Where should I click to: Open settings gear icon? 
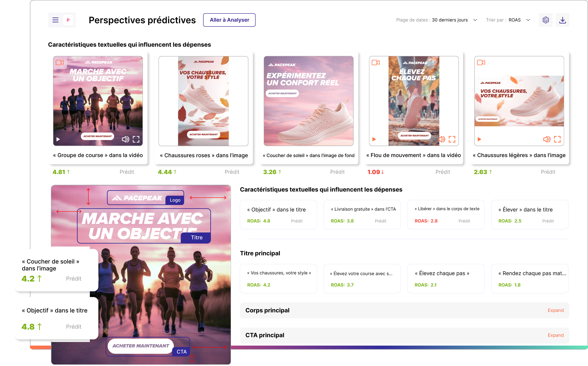click(546, 20)
